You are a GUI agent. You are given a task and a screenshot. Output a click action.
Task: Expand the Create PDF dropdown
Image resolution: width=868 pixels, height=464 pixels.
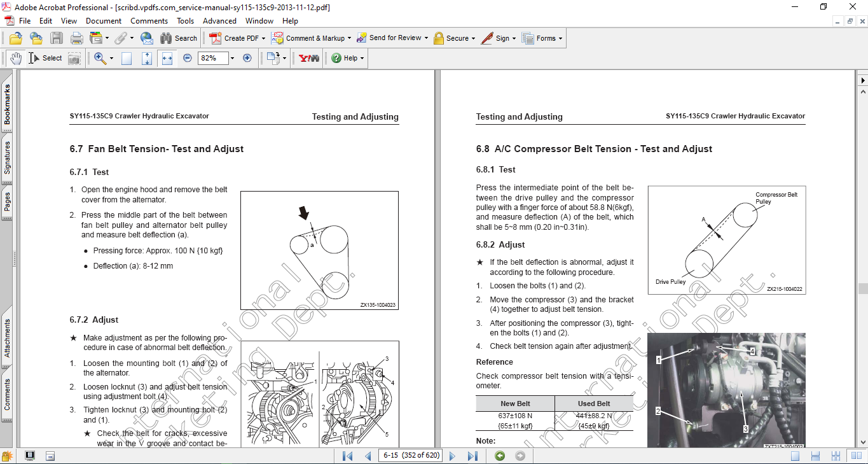(x=263, y=38)
